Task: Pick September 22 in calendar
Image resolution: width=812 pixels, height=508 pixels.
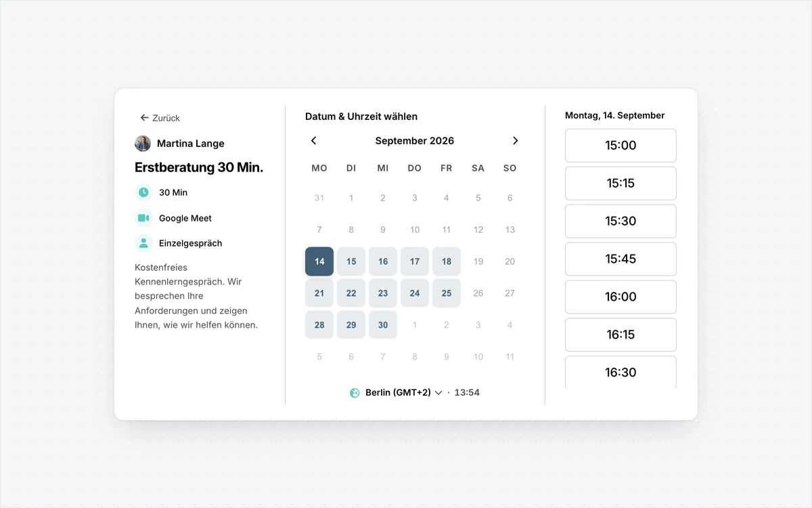Action: [x=351, y=293]
